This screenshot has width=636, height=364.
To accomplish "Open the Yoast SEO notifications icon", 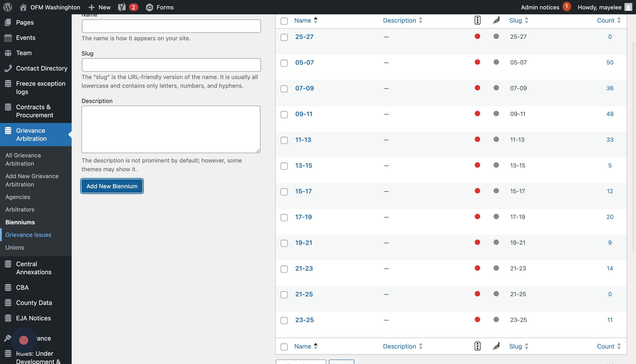I will click(122, 7).
